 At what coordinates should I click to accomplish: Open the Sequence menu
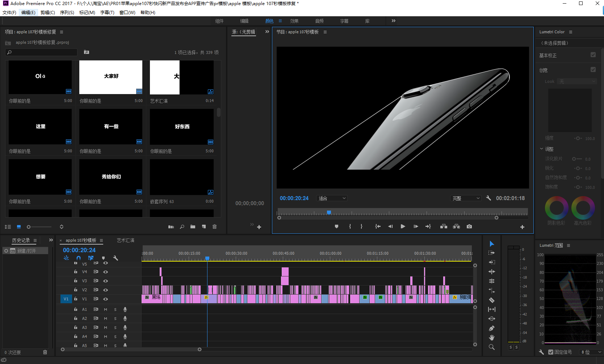67,12
